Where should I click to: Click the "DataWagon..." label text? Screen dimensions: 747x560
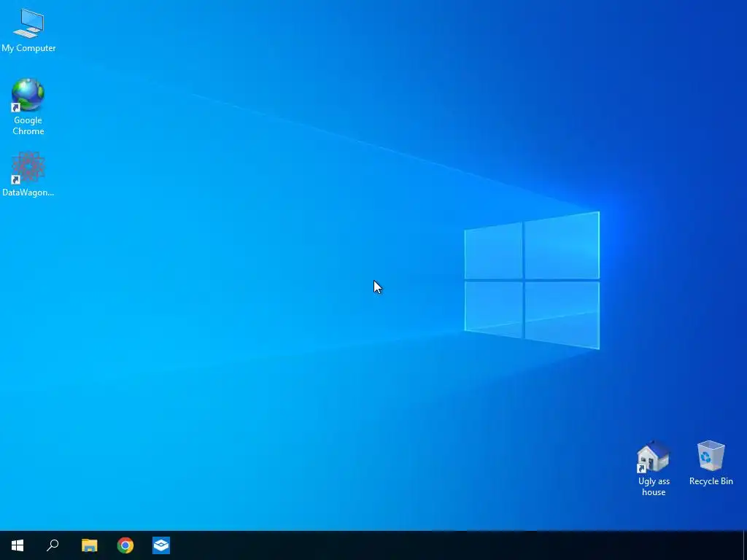(28, 192)
